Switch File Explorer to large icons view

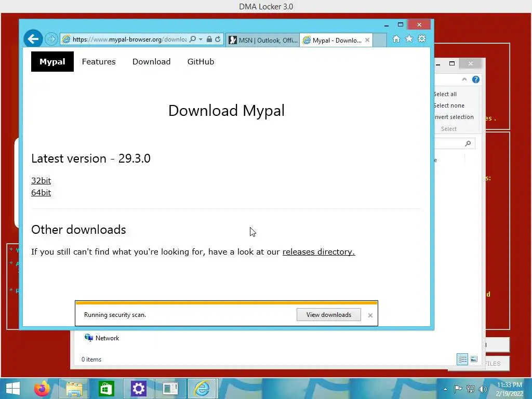(474, 360)
